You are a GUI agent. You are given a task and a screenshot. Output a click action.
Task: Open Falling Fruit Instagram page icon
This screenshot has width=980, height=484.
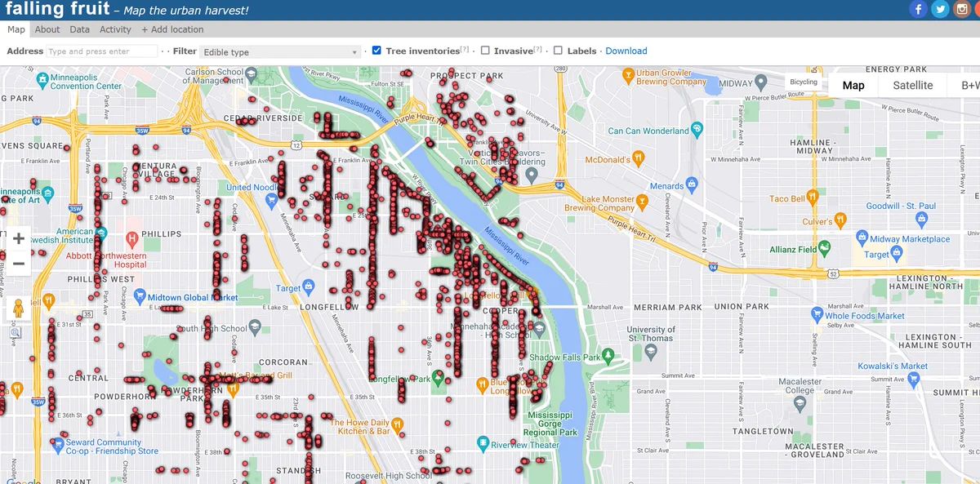click(963, 9)
